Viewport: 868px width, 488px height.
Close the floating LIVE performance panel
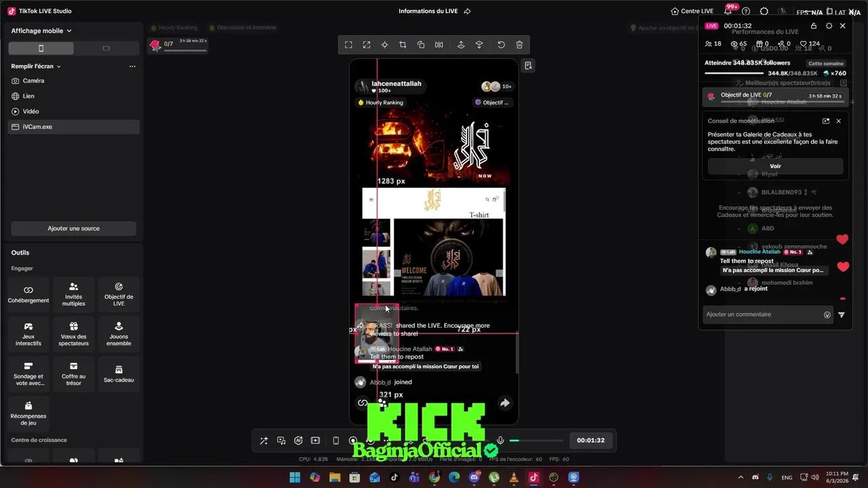pos(843,26)
